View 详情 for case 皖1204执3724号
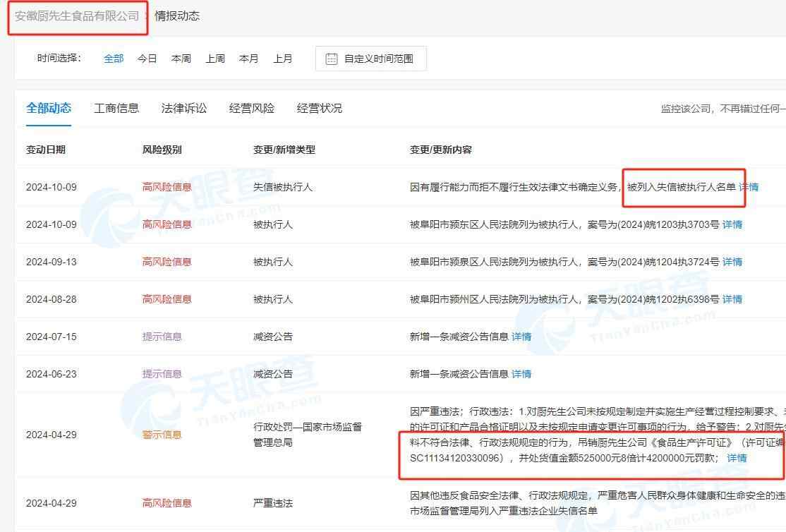786x532 pixels. pyautogui.click(x=732, y=262)
